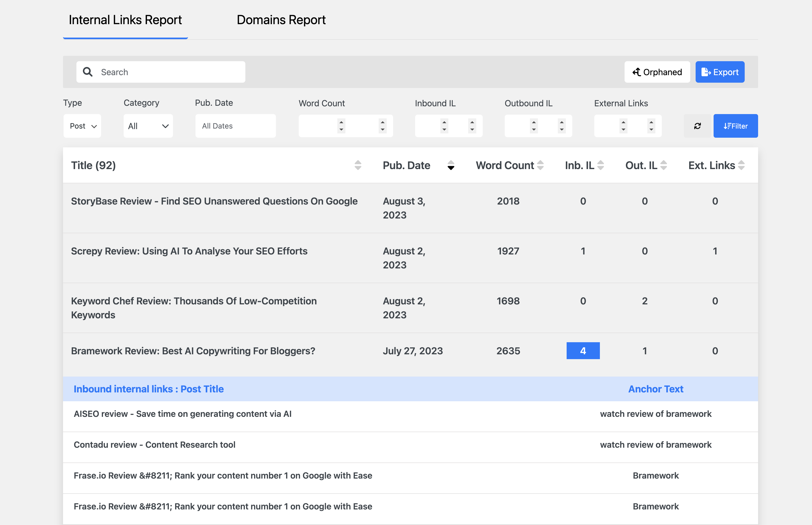Click 'Inbound internal links : Post Title' heading
812x525 pixels.
point(149,389)
